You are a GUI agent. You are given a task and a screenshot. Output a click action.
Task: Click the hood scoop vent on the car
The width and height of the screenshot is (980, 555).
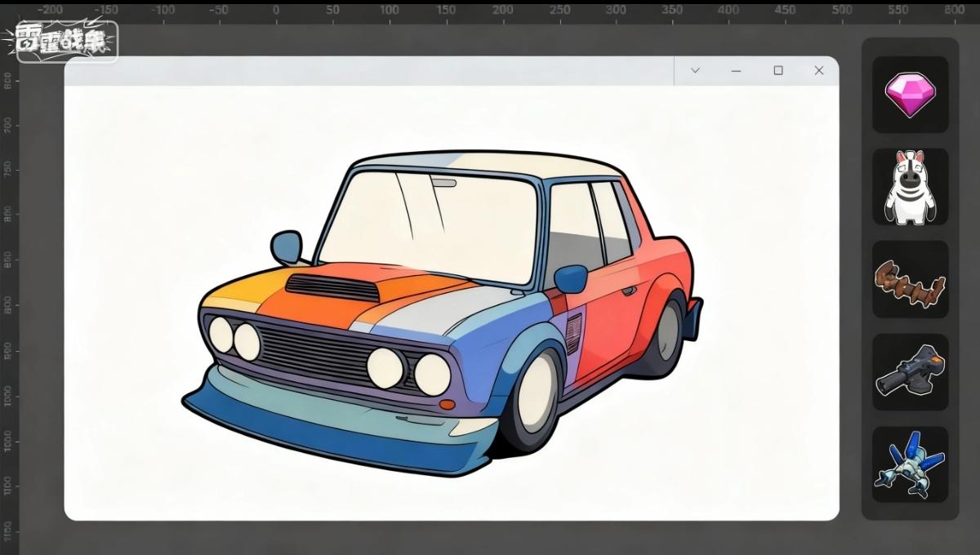(333, 286)
